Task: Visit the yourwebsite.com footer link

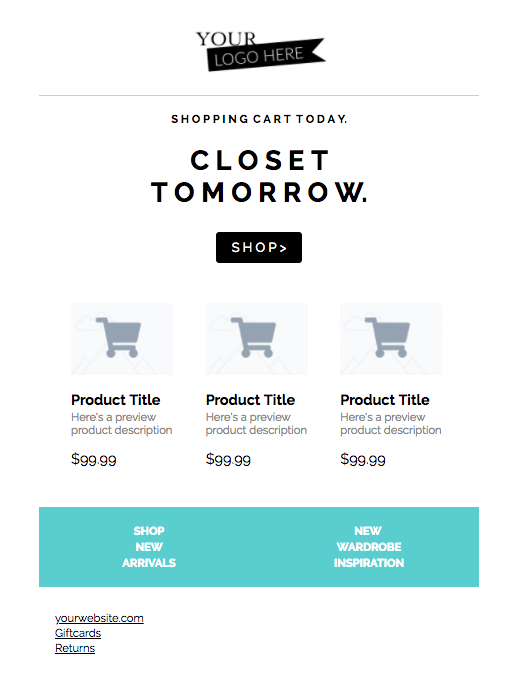Action: click(99, 618)
